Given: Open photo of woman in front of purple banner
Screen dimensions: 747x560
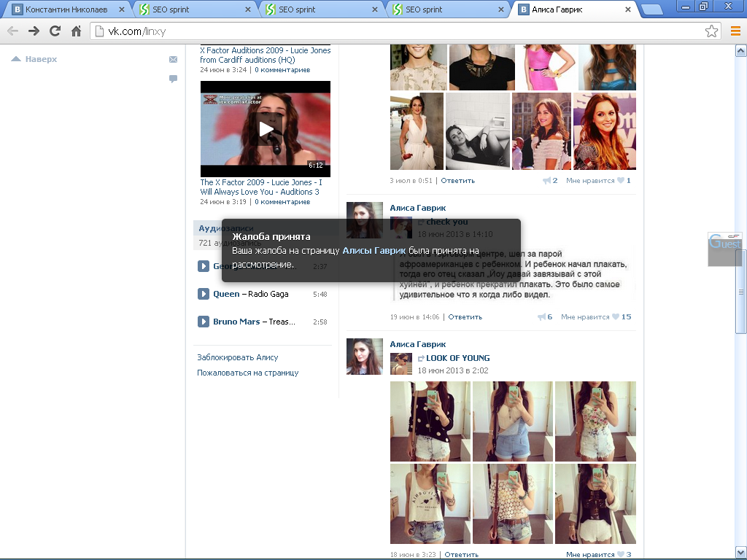Looking at the screenshot, I should click(x=605, y=131).
